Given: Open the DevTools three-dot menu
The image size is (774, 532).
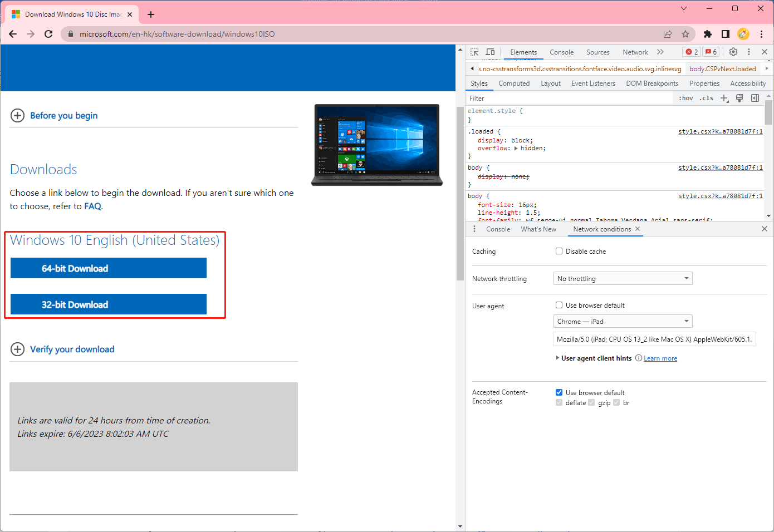Looking at the screenshot, I should 749,52.
